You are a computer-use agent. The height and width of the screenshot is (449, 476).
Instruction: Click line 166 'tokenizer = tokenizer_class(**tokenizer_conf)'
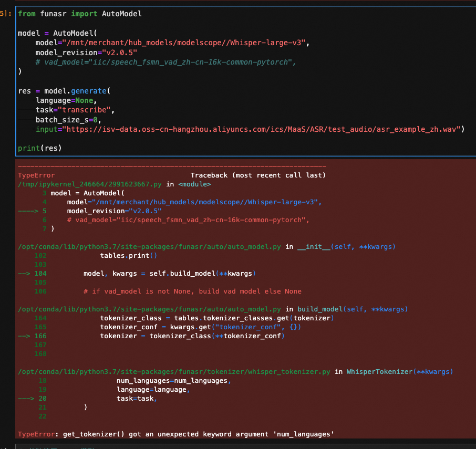pos(192,336)
